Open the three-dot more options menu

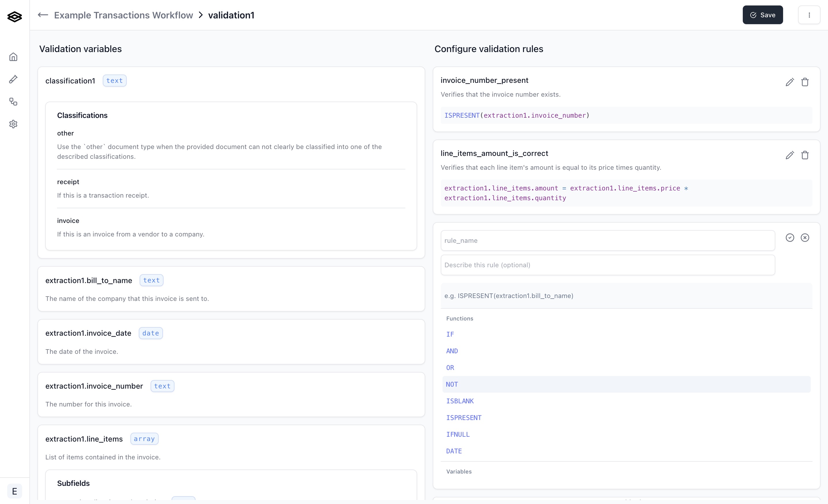coord(809,15)
